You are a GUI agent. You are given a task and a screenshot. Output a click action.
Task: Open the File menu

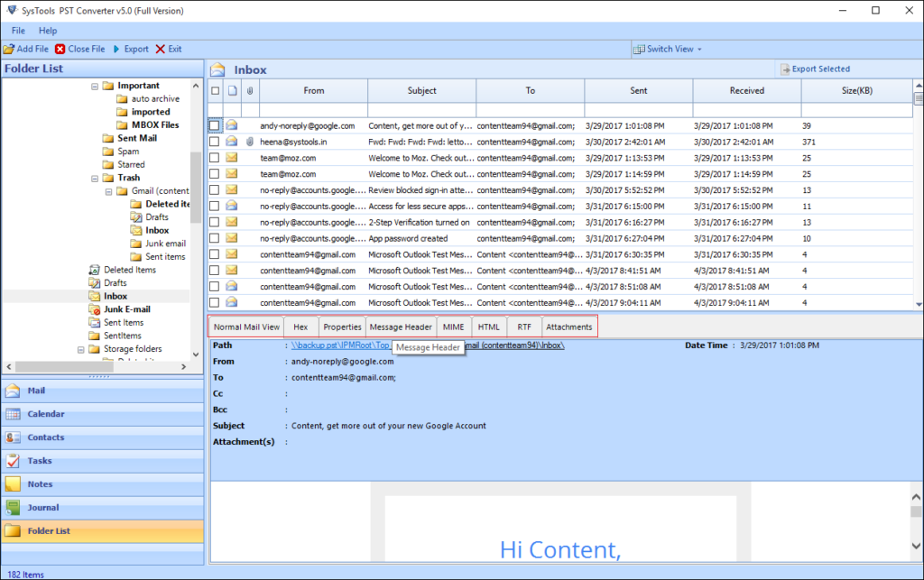18,30
